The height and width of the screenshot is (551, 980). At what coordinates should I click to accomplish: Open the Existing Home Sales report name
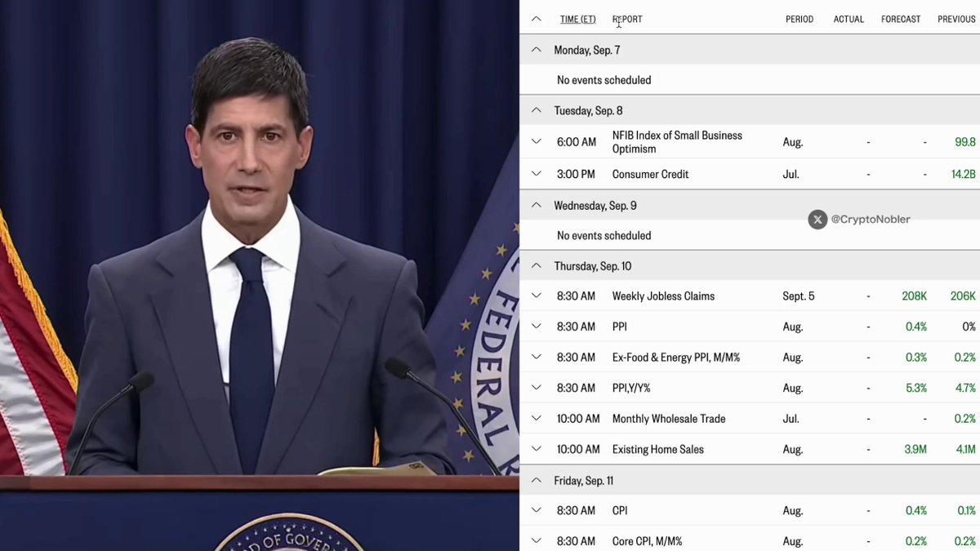click(658, 449)
